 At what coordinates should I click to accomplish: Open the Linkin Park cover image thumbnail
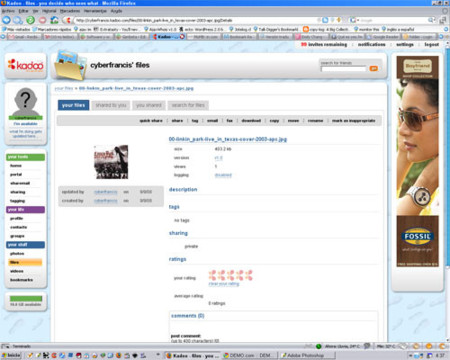click(x=111, y=162)
